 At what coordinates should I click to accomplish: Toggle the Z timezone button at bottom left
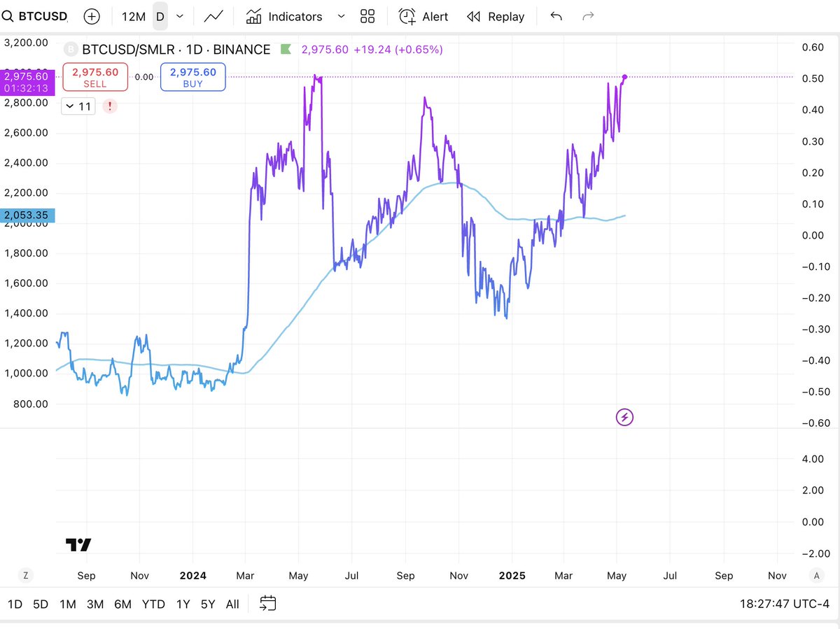pos(26,575)
